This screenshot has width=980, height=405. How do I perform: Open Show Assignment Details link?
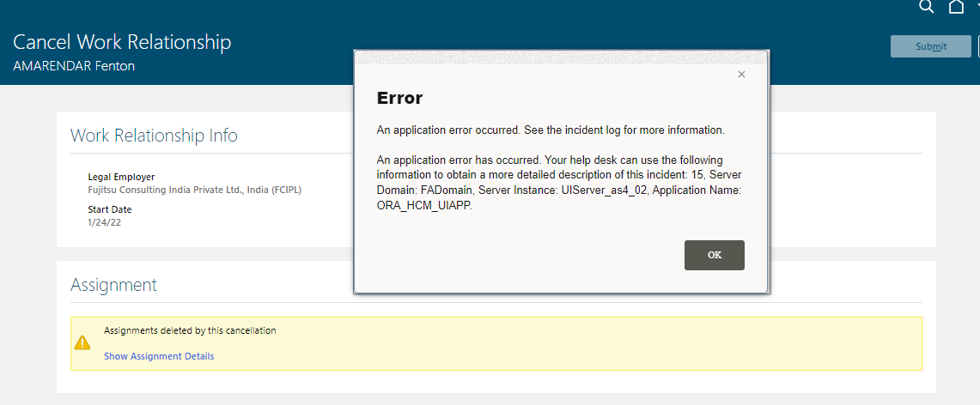159,356
